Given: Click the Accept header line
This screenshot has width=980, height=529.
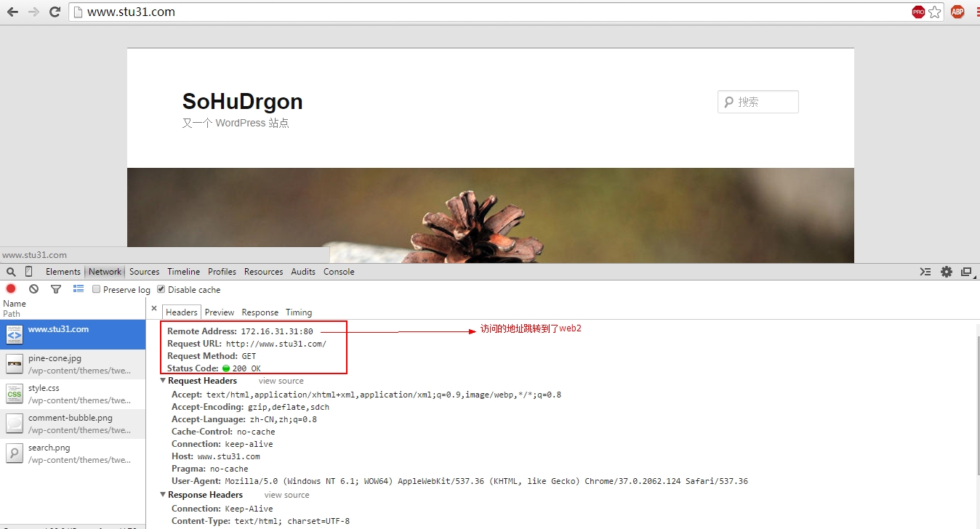Looking at the screenshot, I should (x=366, y=395).
